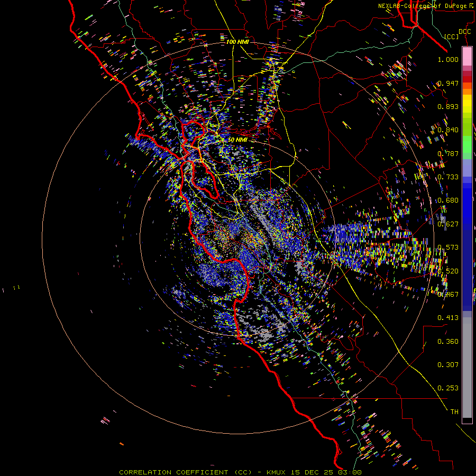The image size is (476, 476).
Task: Select the 0.893 scale value
Action: tap(448, 106)
